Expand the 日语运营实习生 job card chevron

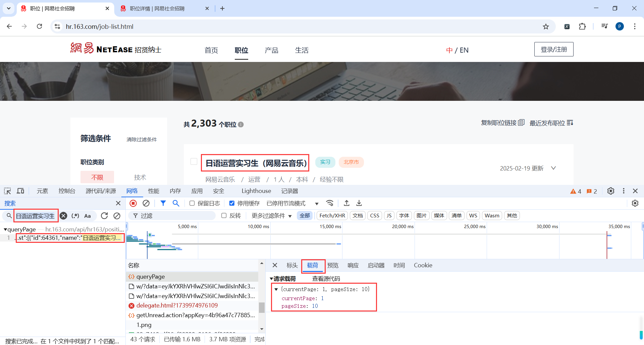[x=553, y=168]
